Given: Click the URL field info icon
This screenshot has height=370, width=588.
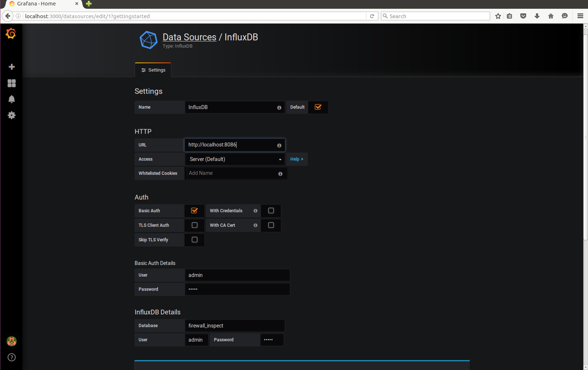Looking at the screenshot, I should point(279,145).
